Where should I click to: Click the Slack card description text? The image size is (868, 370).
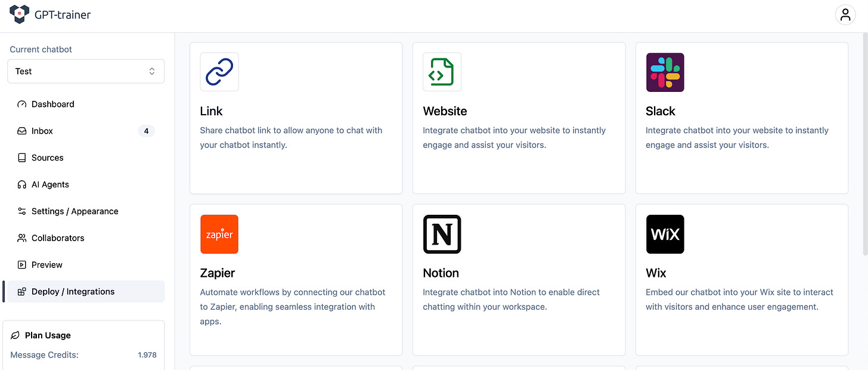pos(737,138)
